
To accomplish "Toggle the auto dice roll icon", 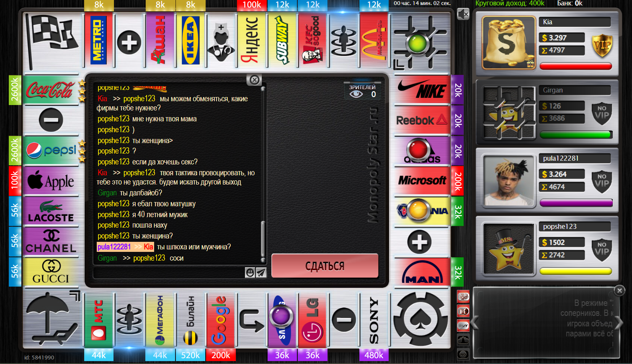I will tap(463, 297).
